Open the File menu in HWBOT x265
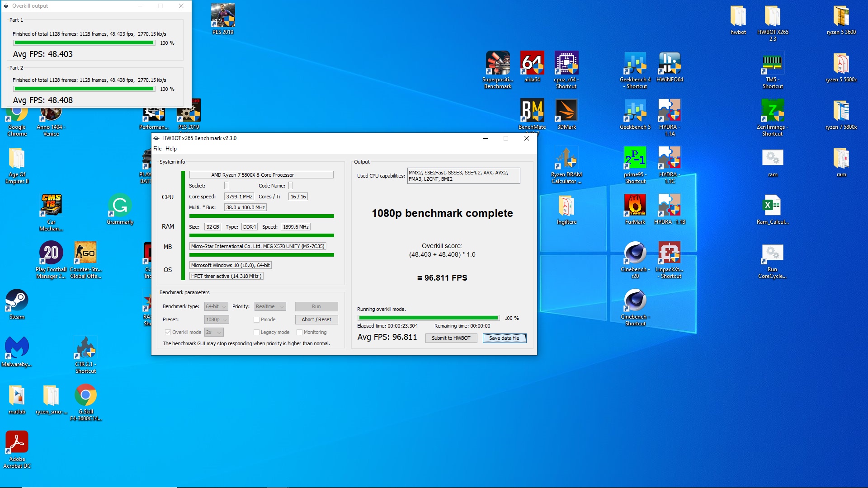This screenshot has height=488, width=868. click(157, 149)
